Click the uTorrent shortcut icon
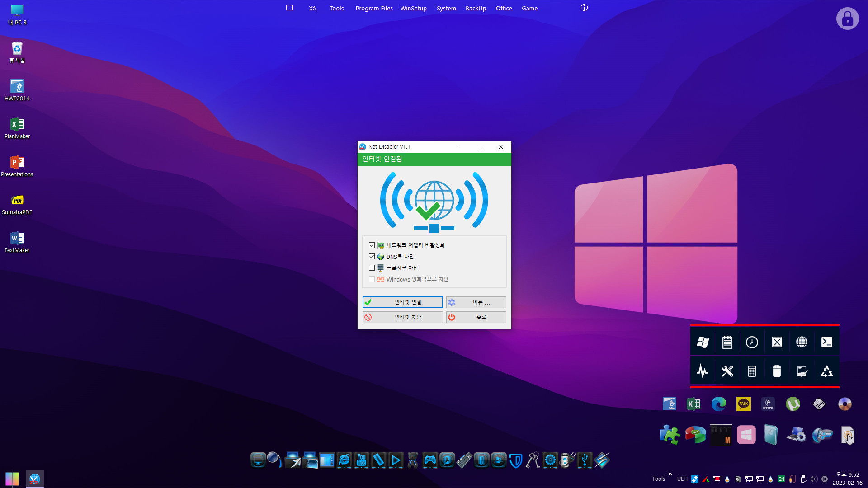 (x=793, y=404)
